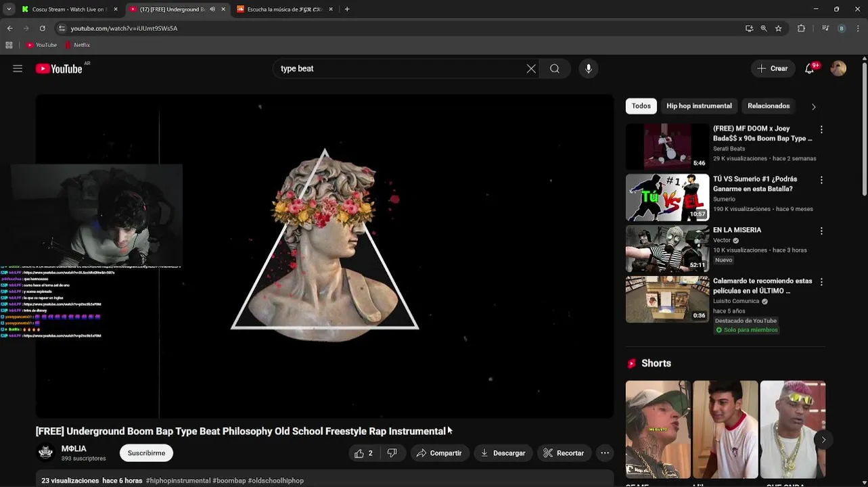This screenshot has height=487, width=868.
Task: Open a new browser tab
Action: pyautogui.click(x=347, y=9)
